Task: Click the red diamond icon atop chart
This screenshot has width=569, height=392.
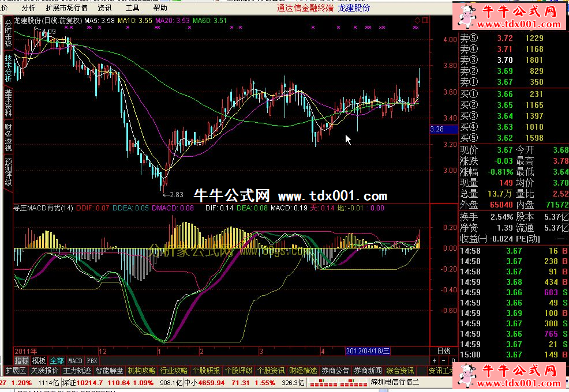Action: click(x=417, y=20)
